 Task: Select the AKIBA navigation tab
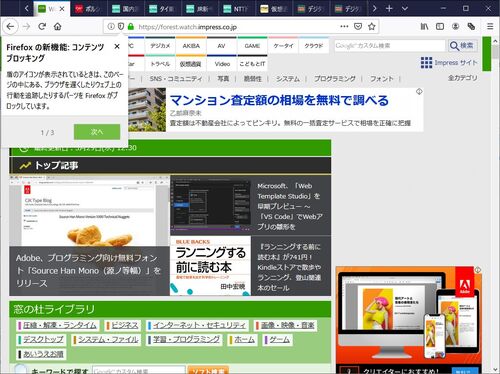191,46
